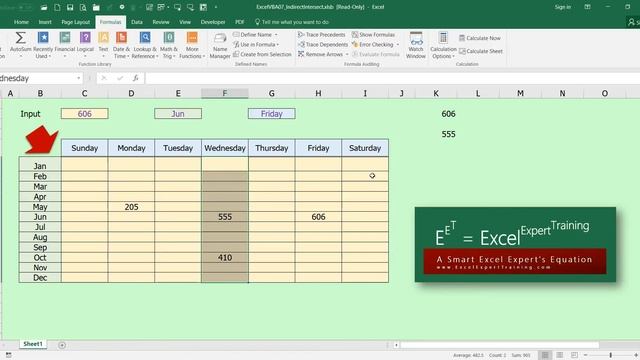Expand the Error Checking dropdown arrow

(398, 44)
